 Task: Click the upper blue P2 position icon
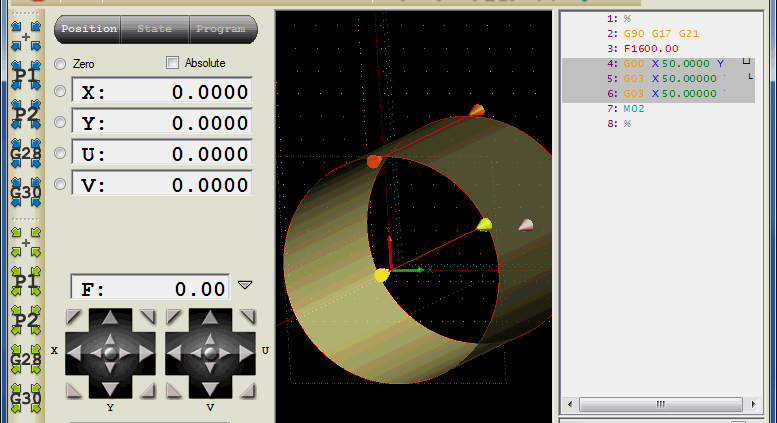point(25,112)
